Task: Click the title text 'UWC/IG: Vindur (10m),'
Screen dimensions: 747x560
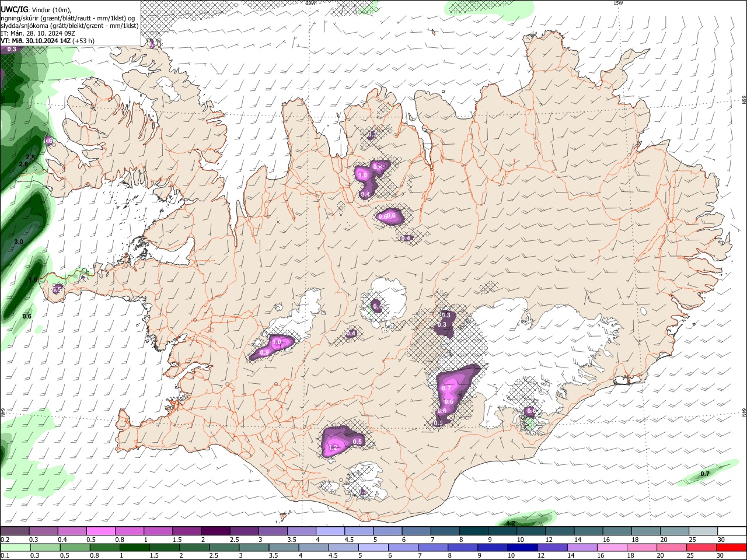Action: pyautogui.click(x=36, y=9)
